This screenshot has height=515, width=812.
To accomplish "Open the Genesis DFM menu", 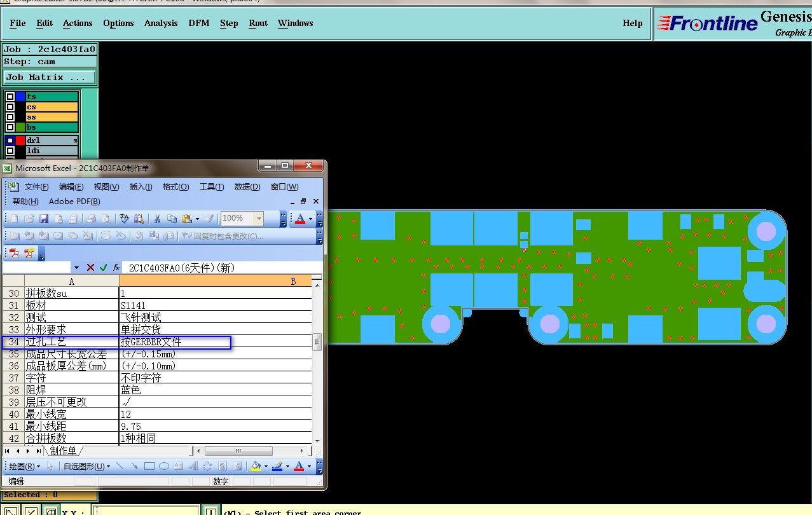I will [x=199, y=23].
